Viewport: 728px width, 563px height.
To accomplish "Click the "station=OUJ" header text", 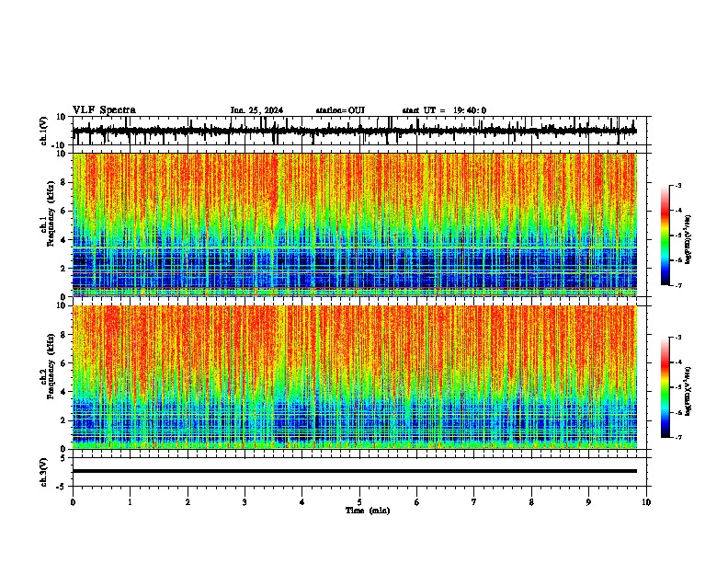I will pyautogui.click(x=340, y=110).
